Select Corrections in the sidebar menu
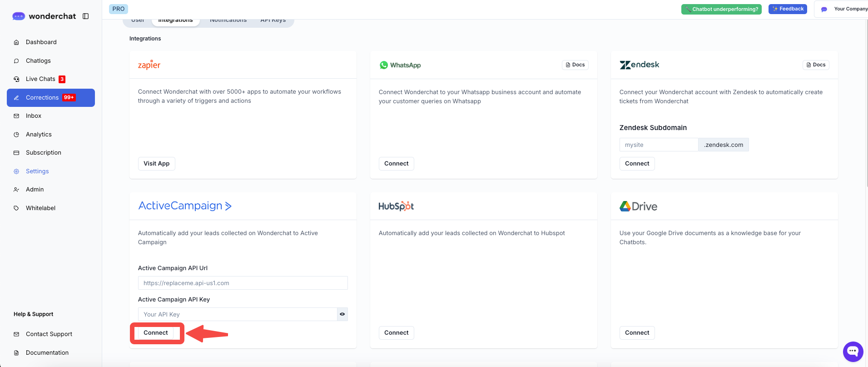868x367 pixels. [42, 98]
